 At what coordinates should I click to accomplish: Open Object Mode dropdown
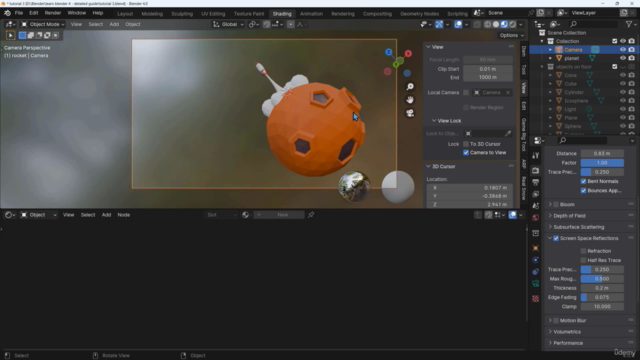tap(42, 24)
